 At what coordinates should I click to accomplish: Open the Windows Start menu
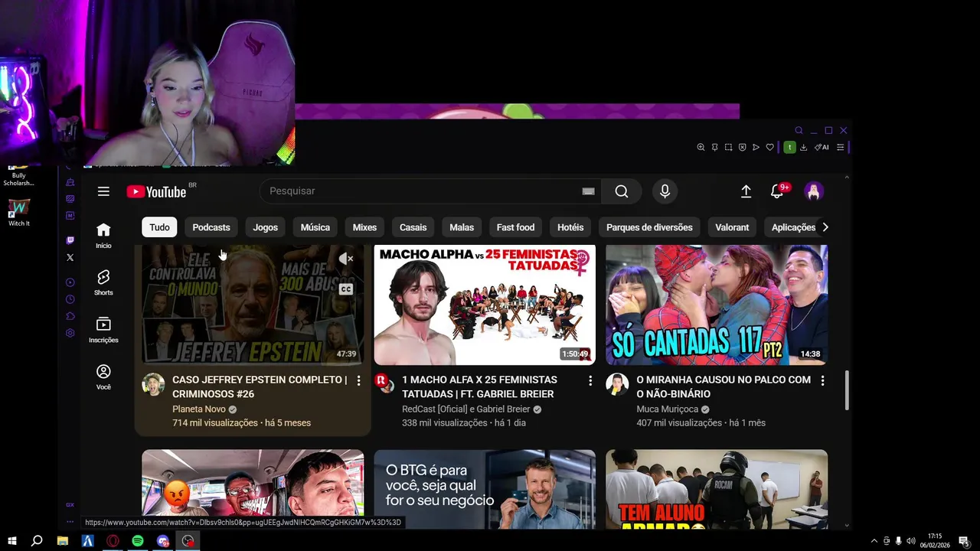[11, 541]
